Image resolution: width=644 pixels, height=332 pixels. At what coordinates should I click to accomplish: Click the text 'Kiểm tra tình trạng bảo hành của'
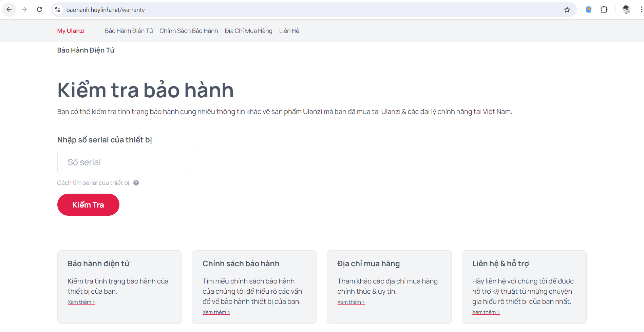click(118, 281)
